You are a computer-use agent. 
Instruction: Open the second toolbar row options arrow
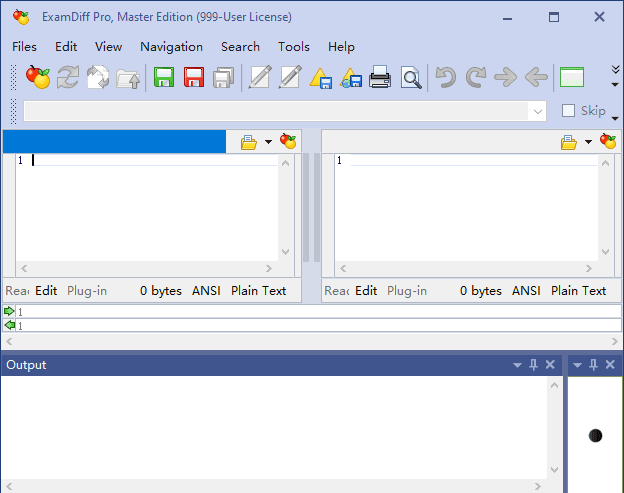[x=615, y=119]
